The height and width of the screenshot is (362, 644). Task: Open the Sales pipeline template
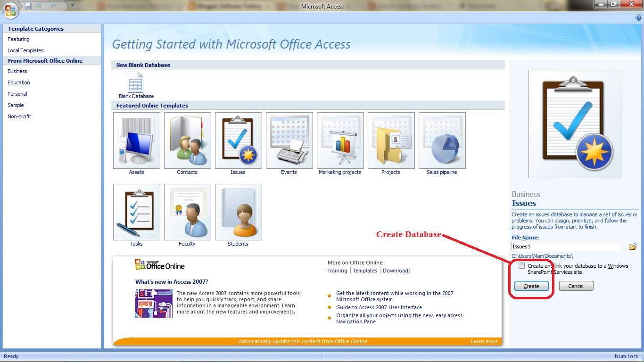(x=442, y=140)
